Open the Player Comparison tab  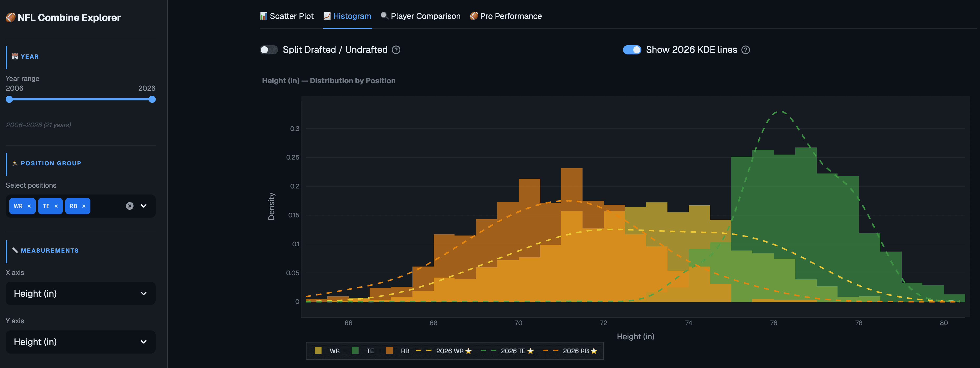(420, 16)
